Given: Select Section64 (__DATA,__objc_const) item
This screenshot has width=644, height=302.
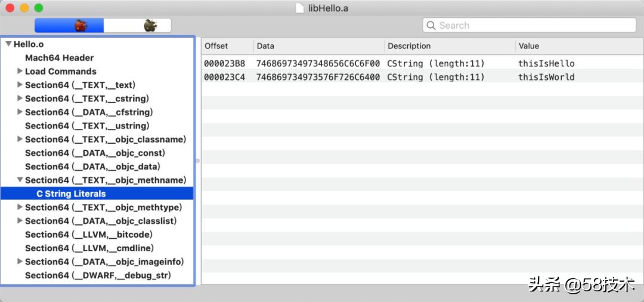Looking at the screenshot, I should [x=95, y=153].
